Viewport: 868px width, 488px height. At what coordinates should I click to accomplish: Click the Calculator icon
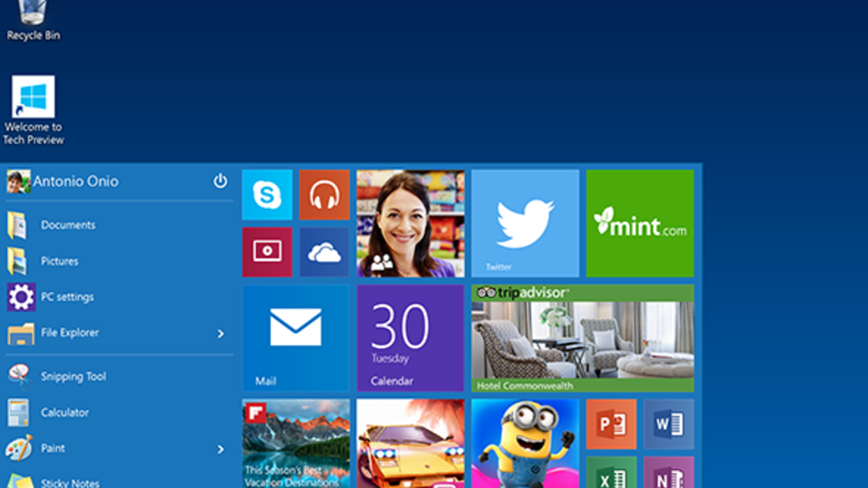pos(18,413)
